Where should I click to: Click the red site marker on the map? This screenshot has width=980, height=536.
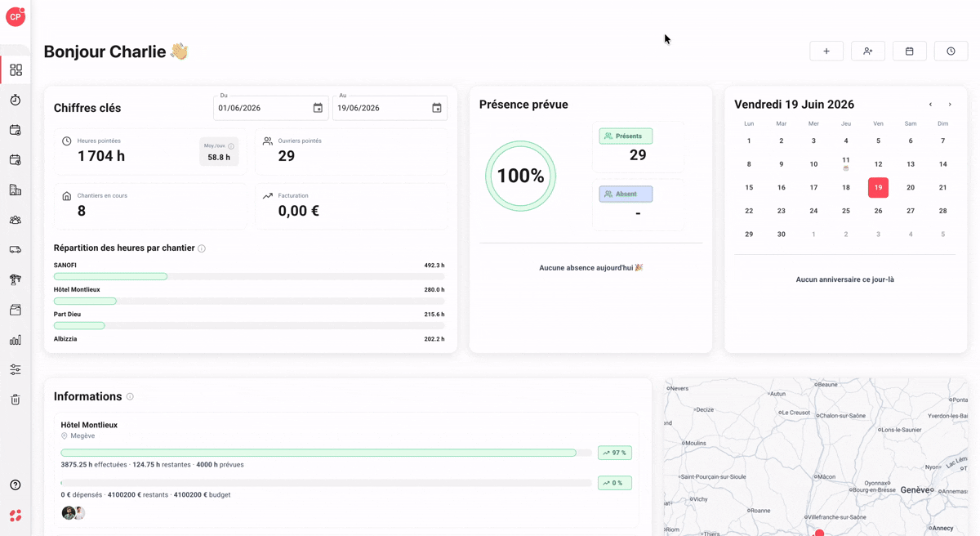click(x=819, y=534)
